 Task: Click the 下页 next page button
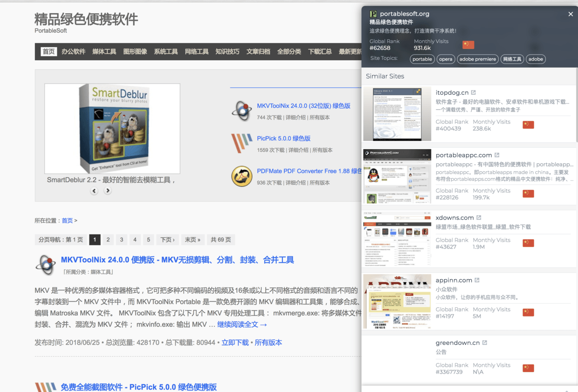[x=168, y=240]
